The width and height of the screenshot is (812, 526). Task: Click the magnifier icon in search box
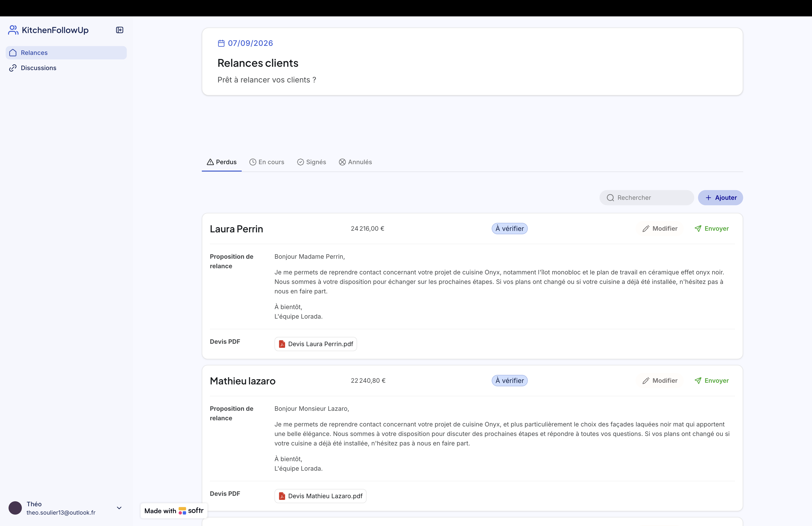click(x=610, y=198)
